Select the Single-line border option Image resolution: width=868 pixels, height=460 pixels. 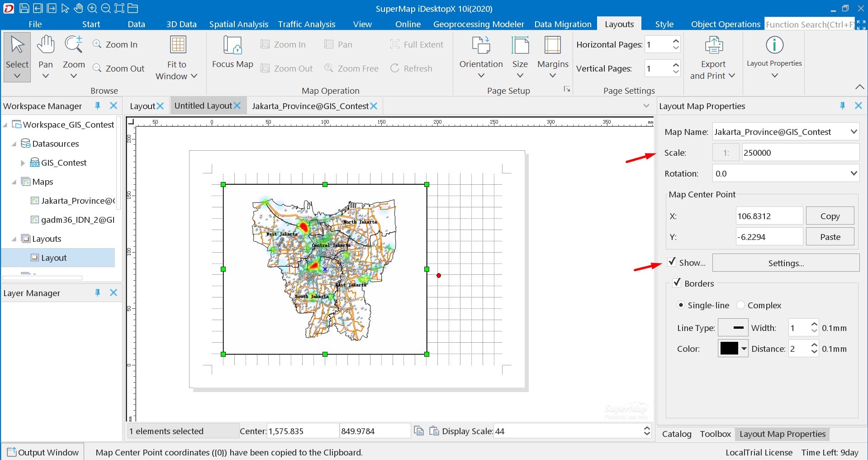tap(681, 305)
